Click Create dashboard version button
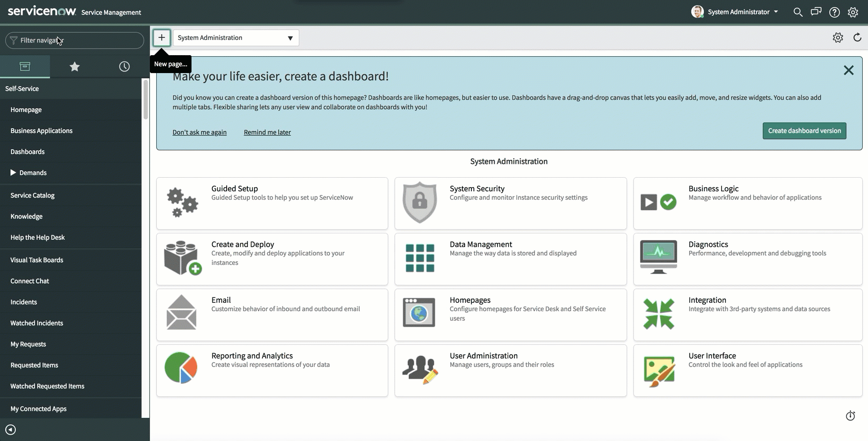 (804, 131)
